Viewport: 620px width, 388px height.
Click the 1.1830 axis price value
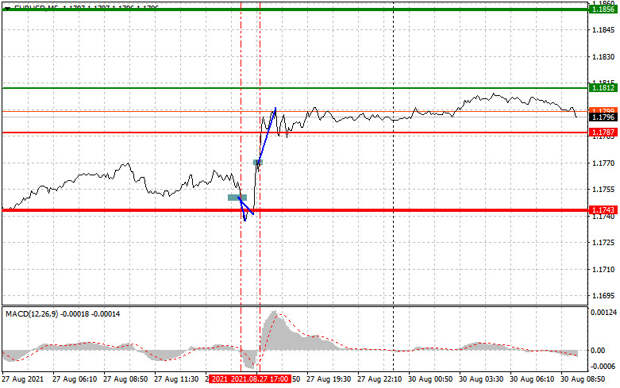[603, 57]
